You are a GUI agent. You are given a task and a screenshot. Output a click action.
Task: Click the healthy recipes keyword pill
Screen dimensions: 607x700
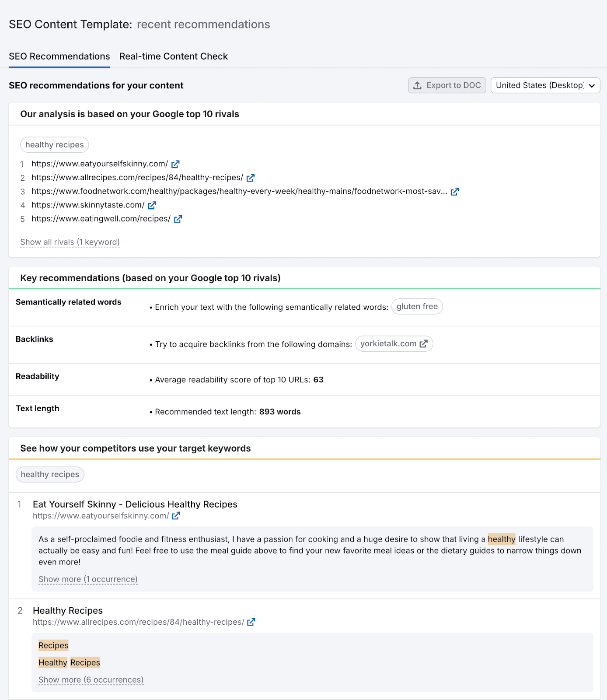(x=49, y=474)
